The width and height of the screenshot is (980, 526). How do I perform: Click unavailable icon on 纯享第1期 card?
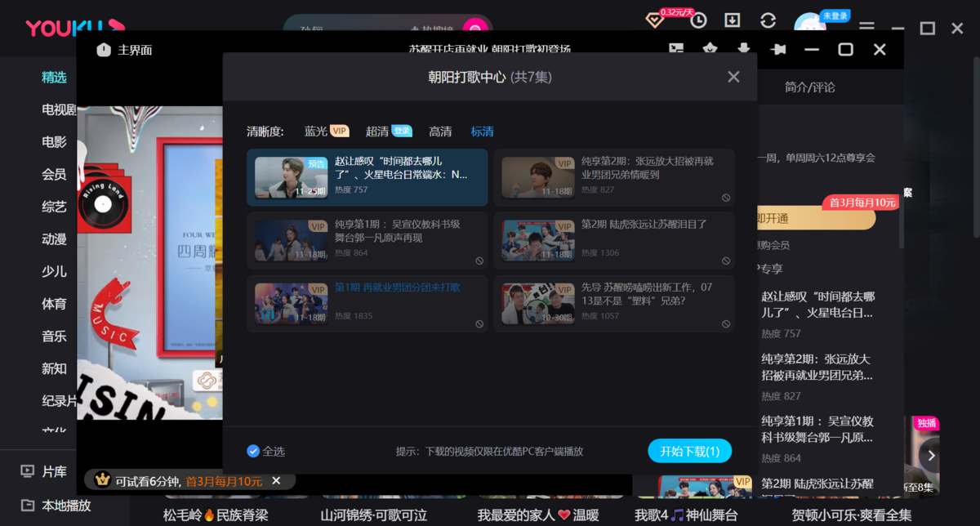point(479,261)
